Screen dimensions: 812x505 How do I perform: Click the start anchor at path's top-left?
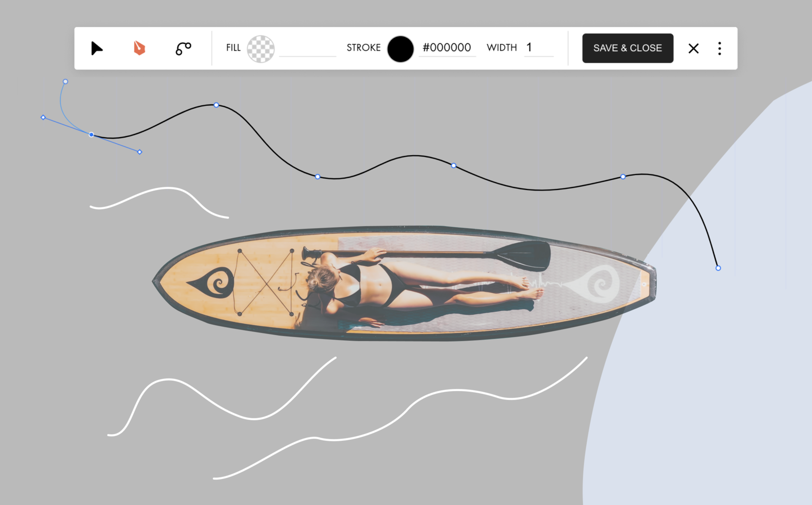click(x=65, y=82)
